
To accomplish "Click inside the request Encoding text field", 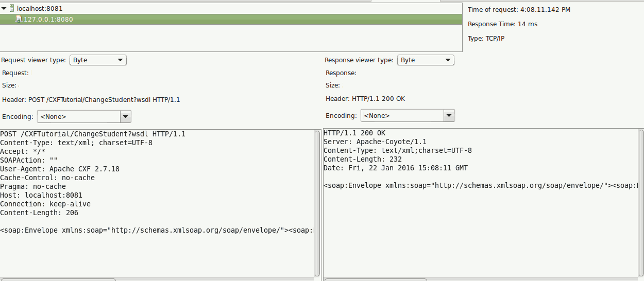I will (78, 117).
